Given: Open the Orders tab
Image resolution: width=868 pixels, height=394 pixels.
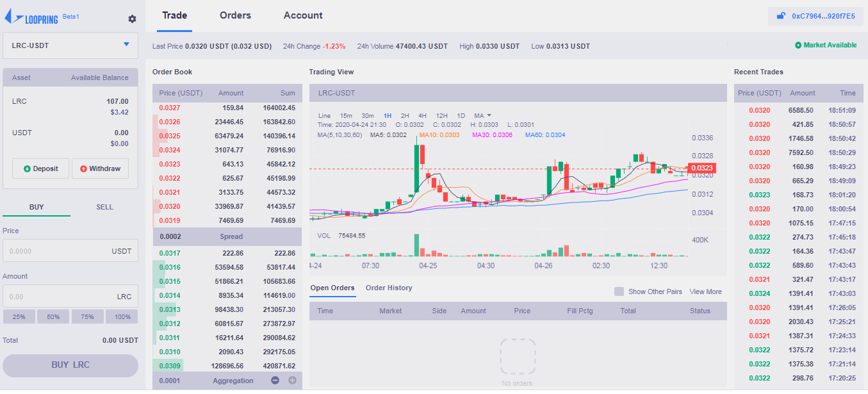Looking at the screenshot, I should pyautogui.click(x=235, y=15).
